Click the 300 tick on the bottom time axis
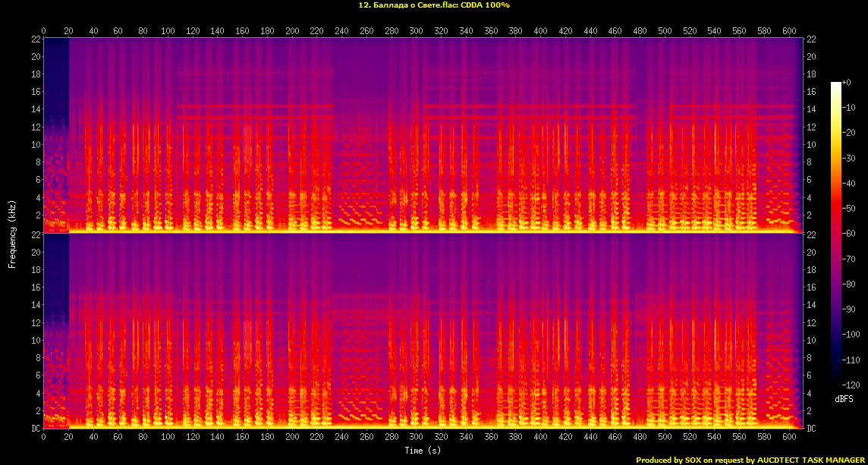The width and height of the screenshot is (868, 465). pos(417,438)
